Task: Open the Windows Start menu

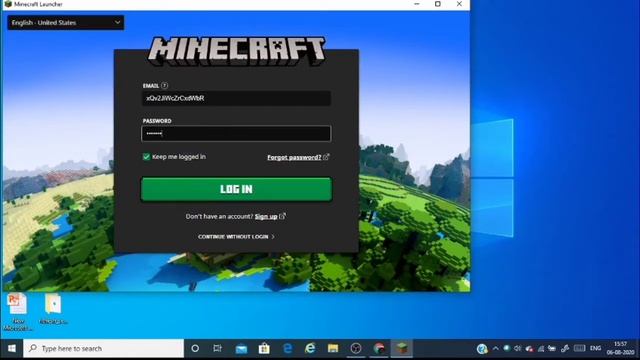Action: click(12, 348)
